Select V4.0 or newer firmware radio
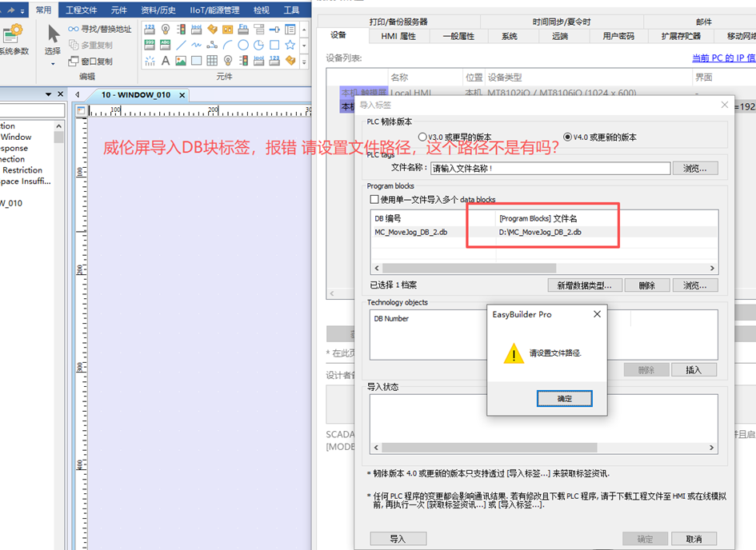Image resolution: width=756 pixels, height=550 pixels. (x=568, y=137)
